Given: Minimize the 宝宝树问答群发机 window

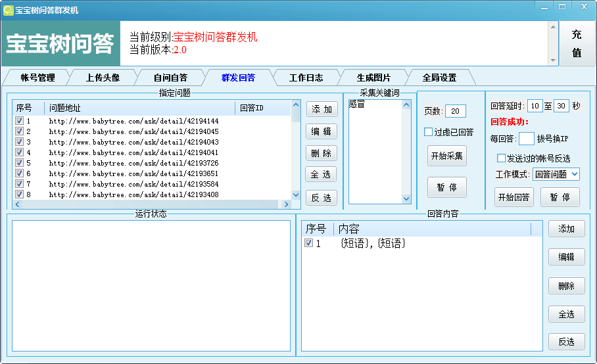Looking at the screenshot, I should (x=544, y=7).
